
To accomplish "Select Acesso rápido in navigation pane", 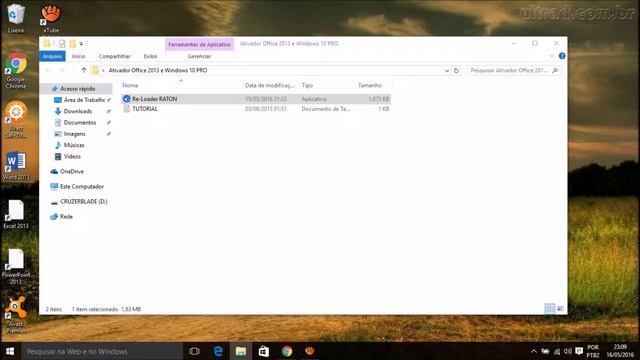I will 78,89.
